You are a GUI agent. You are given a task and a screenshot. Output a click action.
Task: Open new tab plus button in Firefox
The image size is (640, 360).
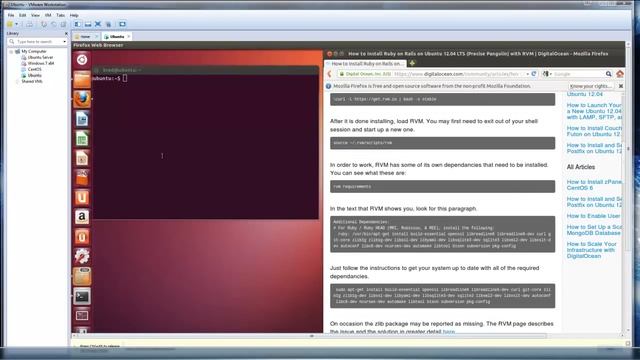pyautogui.click(x=412, y=63)
